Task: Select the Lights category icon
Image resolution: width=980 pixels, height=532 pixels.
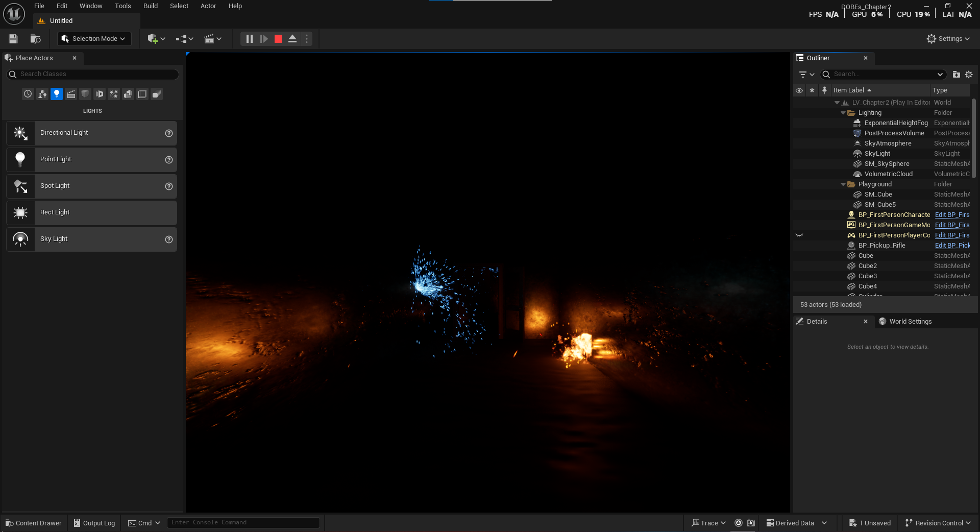Action: (57, 94)
